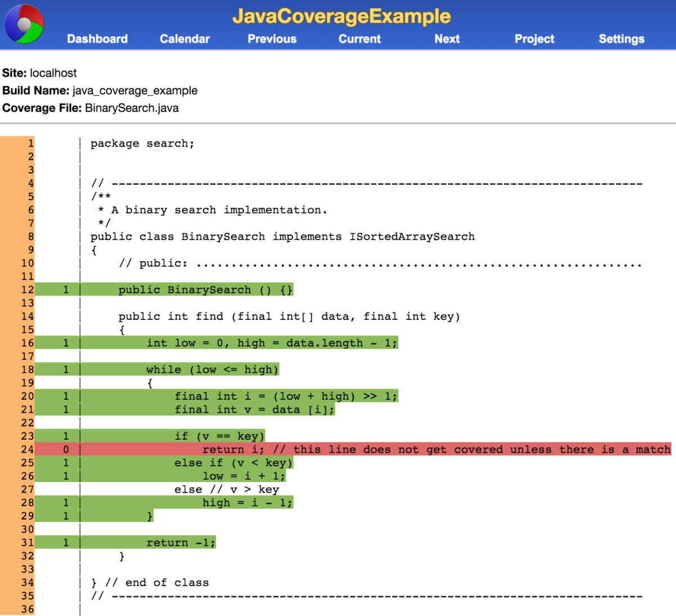The image size is (676, 616).
Task: Go to the Previous day's results
Action: pos(272,39)
